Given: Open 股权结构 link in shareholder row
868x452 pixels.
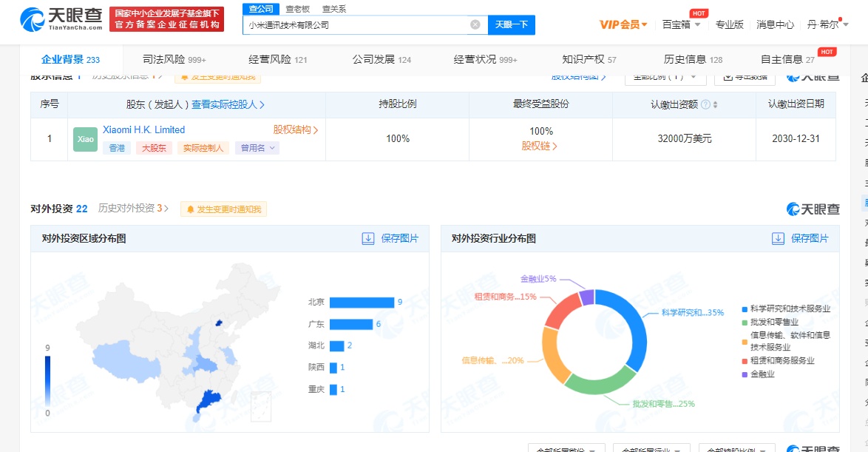Looking at the screenshot, I should click(x=296, y=129).
